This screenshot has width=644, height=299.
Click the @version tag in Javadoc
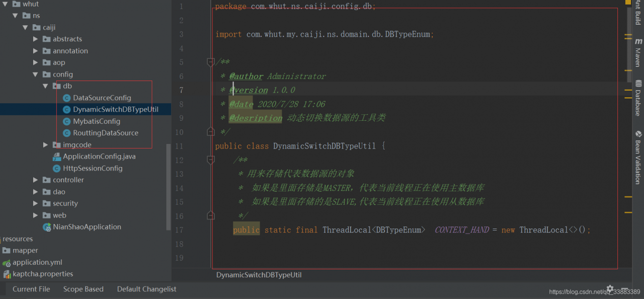click(249, 90)
